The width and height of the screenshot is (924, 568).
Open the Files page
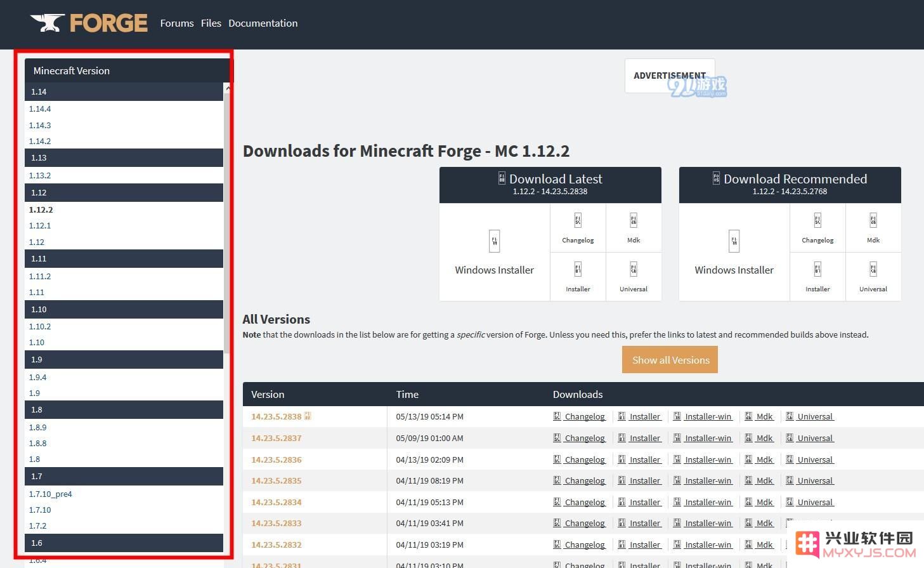click(x=211, y=23)
